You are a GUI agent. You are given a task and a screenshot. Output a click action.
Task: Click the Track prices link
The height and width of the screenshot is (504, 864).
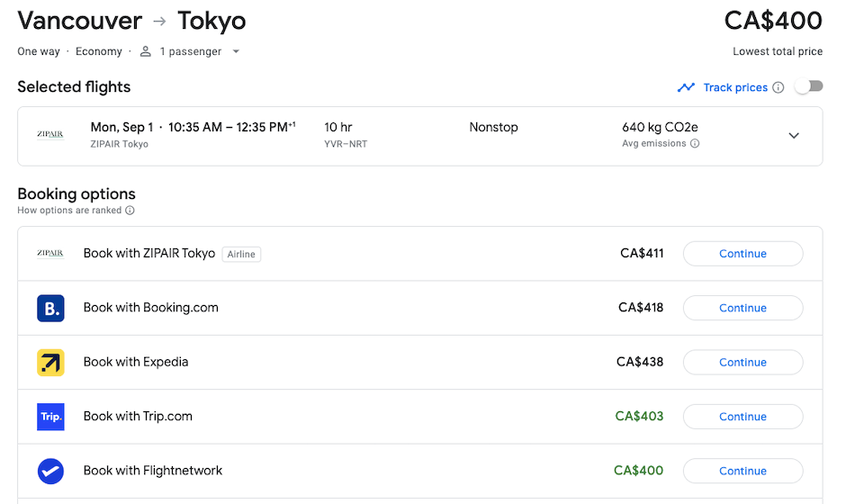(735, 87)
